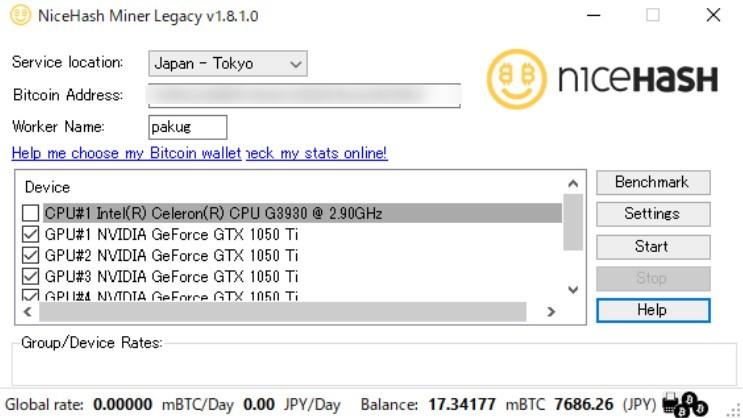Minimize the NiceHash Miner window
Screen dimensions: 743x418
(593, 15)
